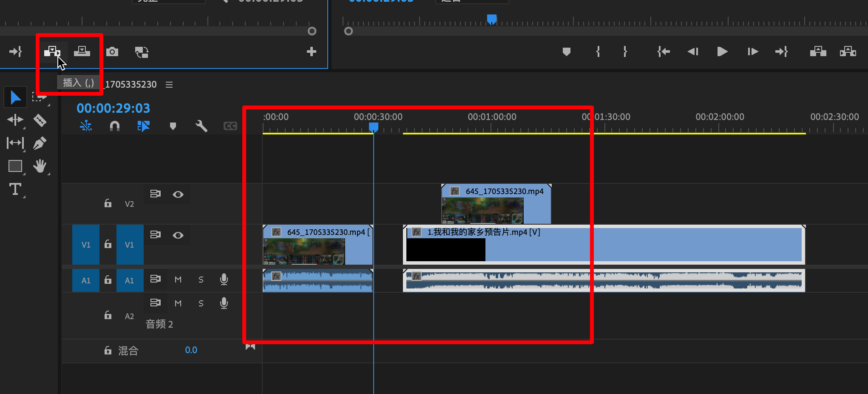Toggle A2 track lock
The height and width of the screenshot is (394, 868).
pyautogui.click(x=108, y=315)
